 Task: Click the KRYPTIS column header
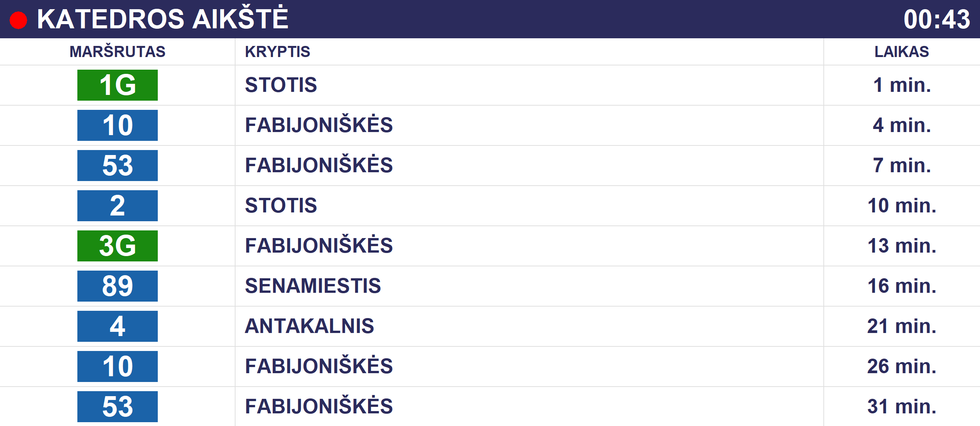click(x=278, y=52)
